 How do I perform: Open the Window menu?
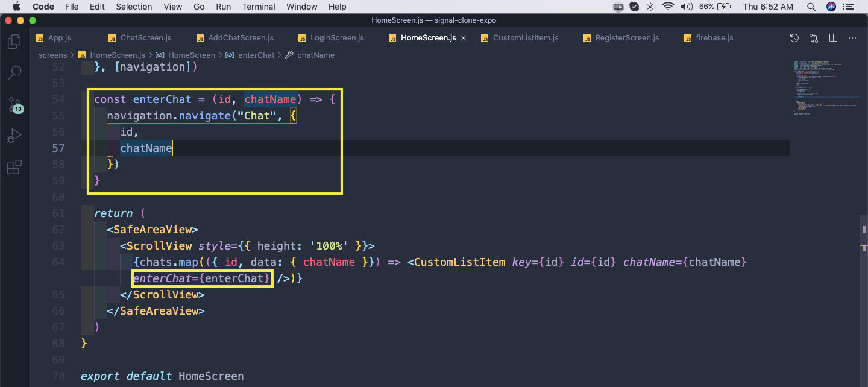point(302,7)
